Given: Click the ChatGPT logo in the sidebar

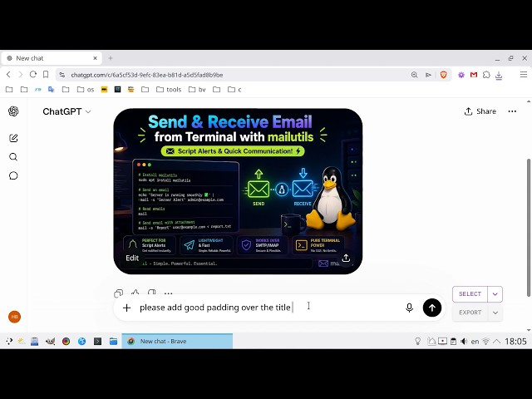Looking at the screenshot, I should 13,111.
